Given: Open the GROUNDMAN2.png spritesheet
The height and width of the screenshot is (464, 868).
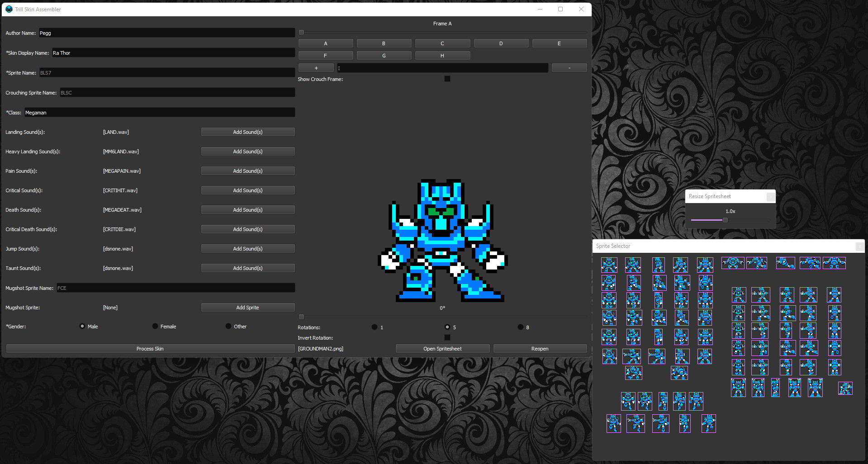Looking at the screenshot, I should [442, 348].
